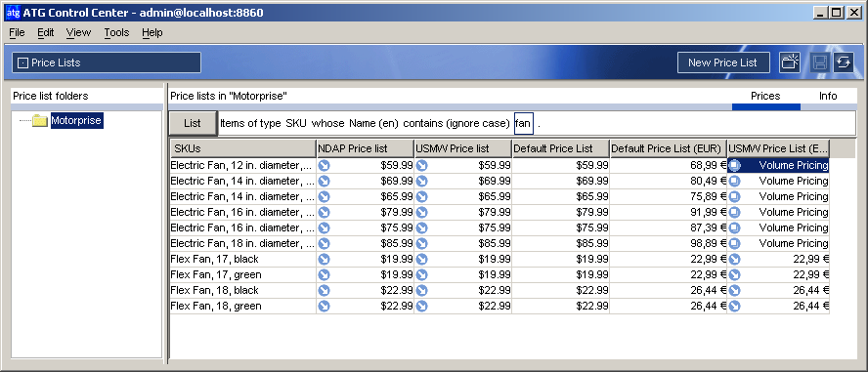Open the Tools menu
The height and width of the screenshot is (372, 868).
point(116,32)
